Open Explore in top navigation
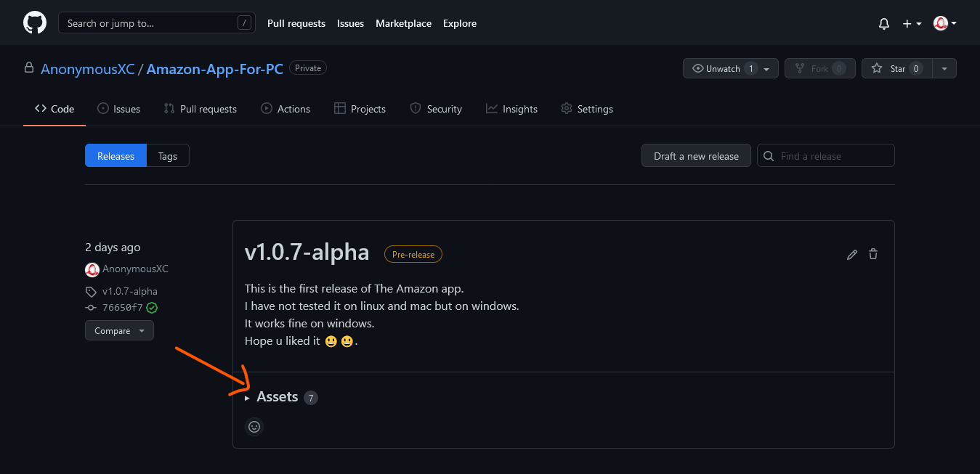 click(460, 23)
